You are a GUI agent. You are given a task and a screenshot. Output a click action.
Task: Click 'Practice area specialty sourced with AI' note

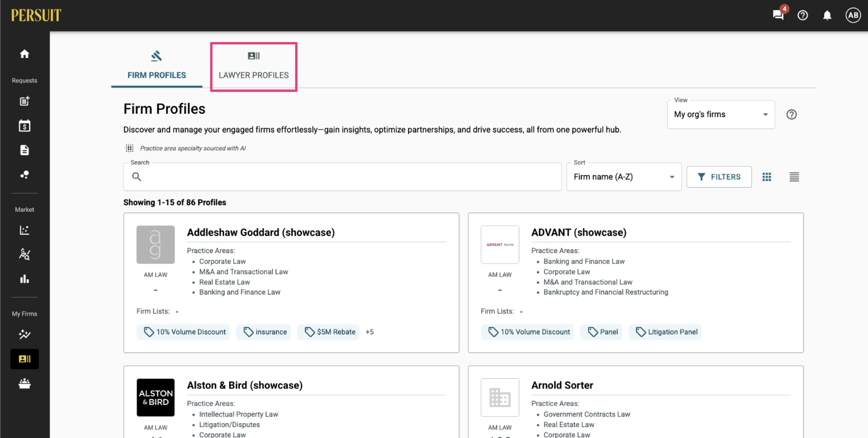click(x=193, y=148)
